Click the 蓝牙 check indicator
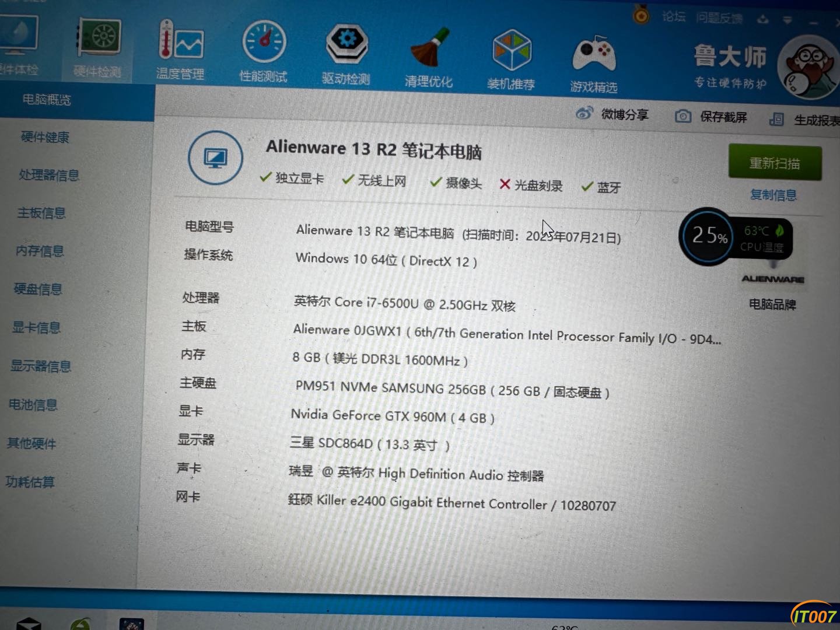 click(601, 187)
